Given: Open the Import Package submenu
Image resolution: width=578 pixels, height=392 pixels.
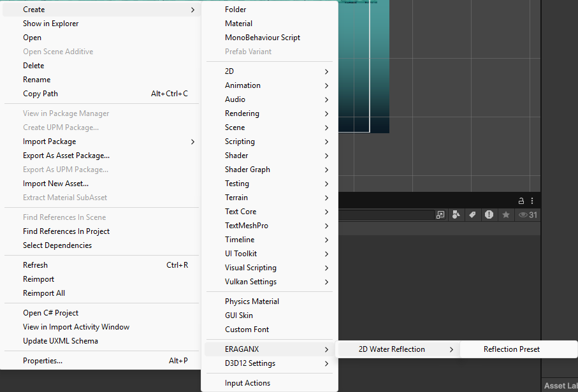Looking at the screenshot, I should (101, 142).
